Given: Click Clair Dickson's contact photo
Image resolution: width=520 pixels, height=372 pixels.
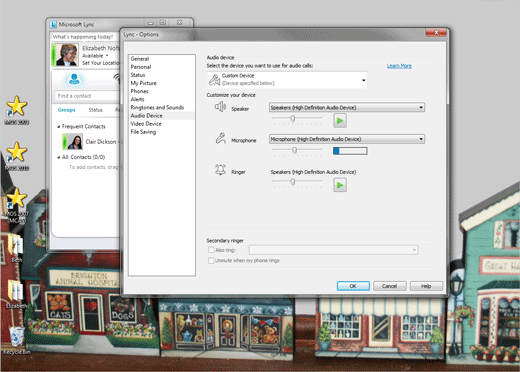Looking at the screenshot, I should point(75,142).
